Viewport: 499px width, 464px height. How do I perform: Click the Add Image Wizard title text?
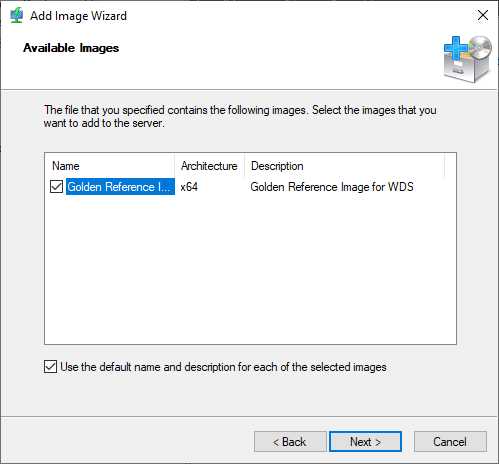(x=78, y=16)
